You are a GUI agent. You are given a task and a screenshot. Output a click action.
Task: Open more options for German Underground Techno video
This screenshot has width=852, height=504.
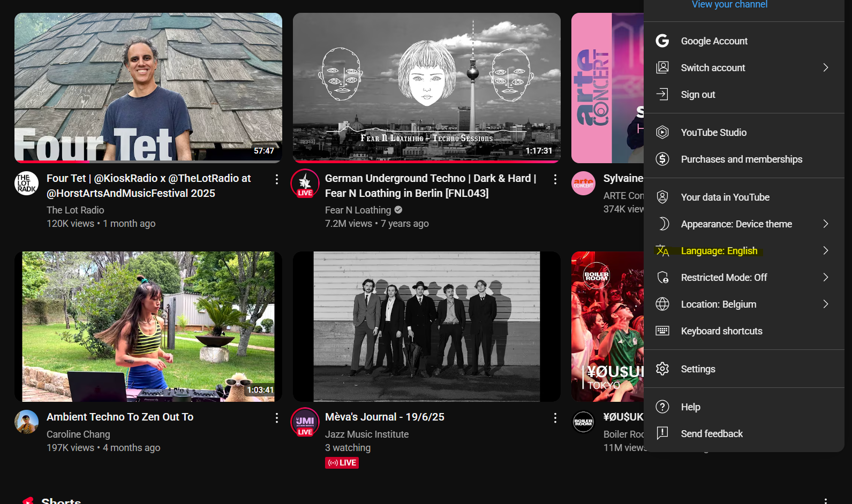[x=555, y=179]
